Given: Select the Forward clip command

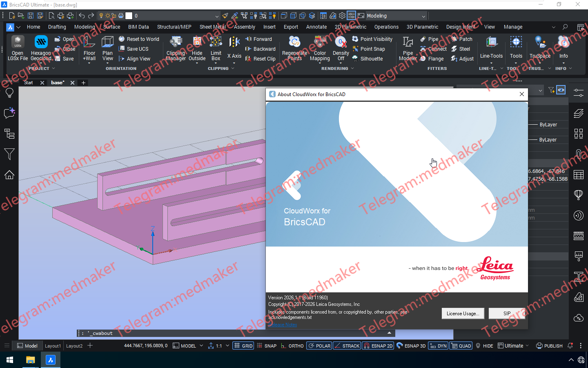Looking at the screenshot, I should point(258,39).
